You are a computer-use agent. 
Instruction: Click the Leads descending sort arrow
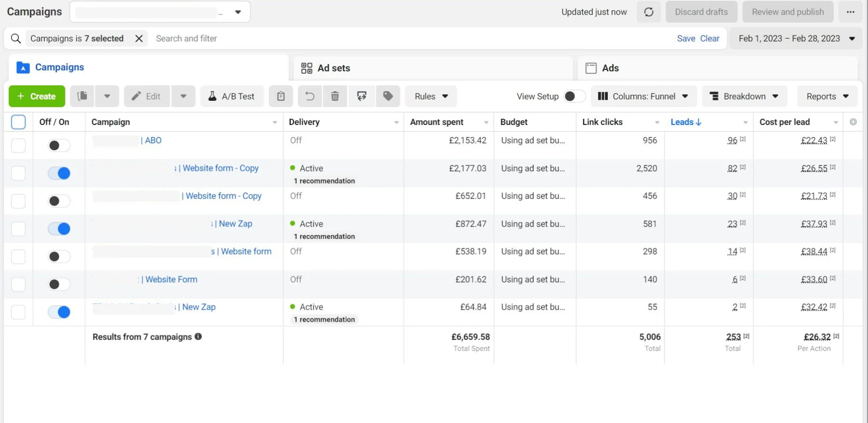point(699,122)
